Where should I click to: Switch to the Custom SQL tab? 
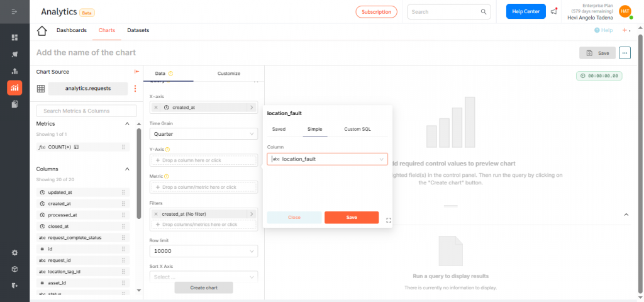click(357, 129)
